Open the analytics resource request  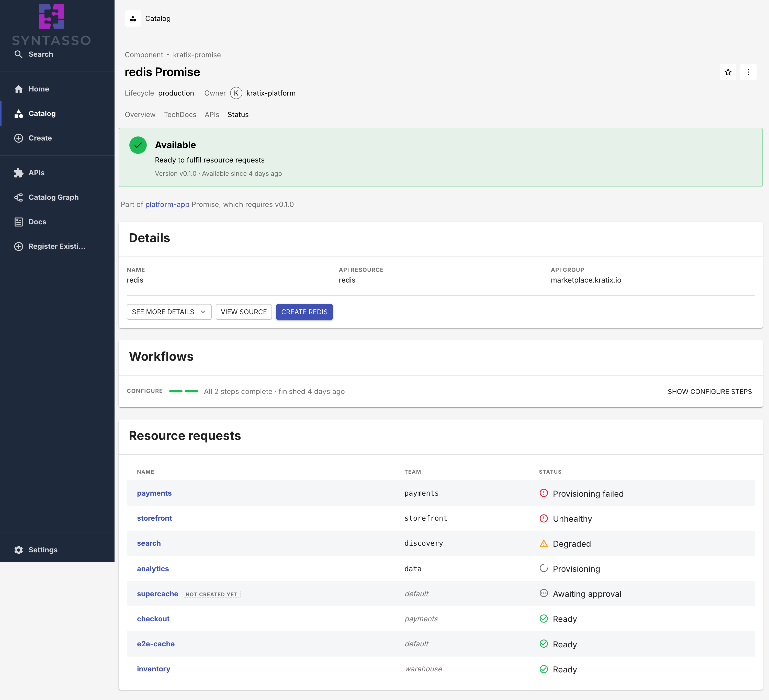tap(153, 569)
